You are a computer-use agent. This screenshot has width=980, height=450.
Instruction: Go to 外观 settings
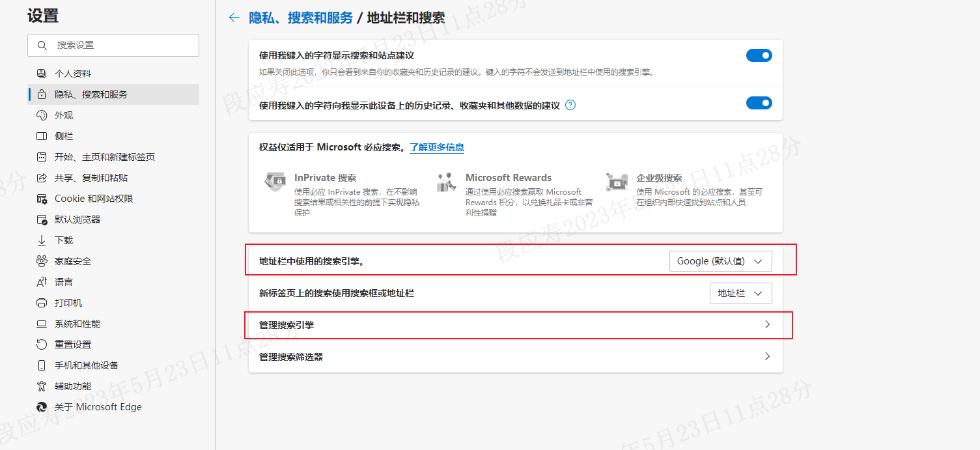click(x=114, y=115)
